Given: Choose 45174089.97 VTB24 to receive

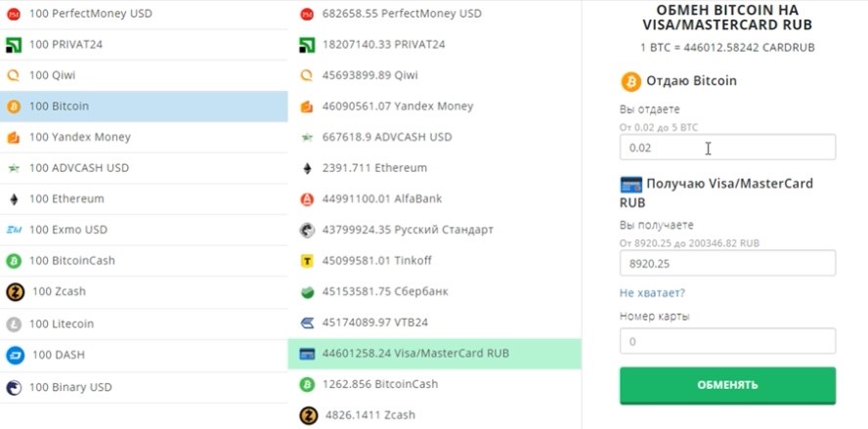Looking at the screenshot, I should tap(435, 322).
